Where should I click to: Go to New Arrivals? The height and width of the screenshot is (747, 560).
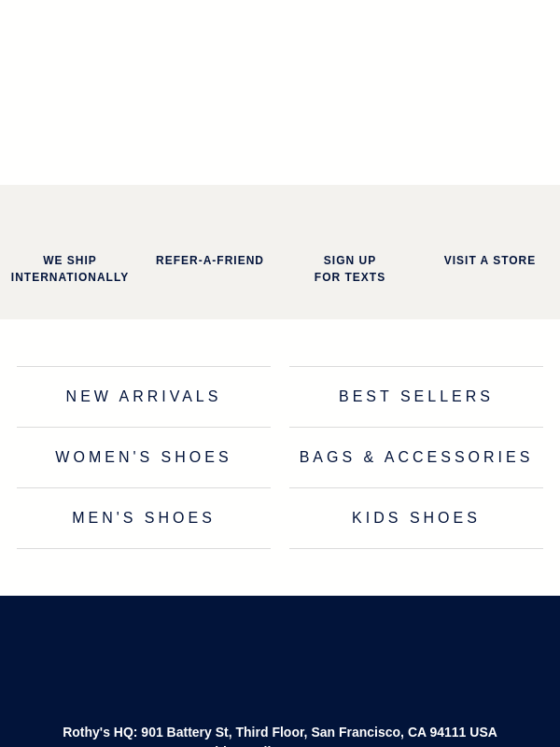tap(144, 397)
